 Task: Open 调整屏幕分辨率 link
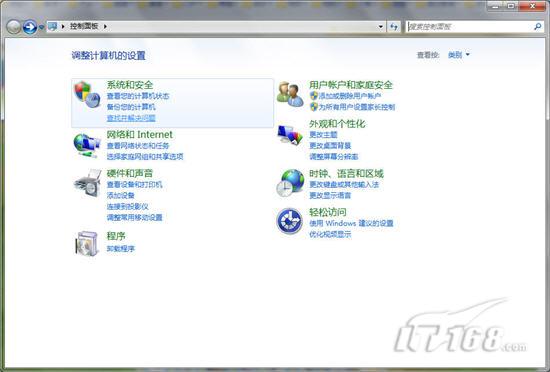pyautogui.click(x=334, y=156)
